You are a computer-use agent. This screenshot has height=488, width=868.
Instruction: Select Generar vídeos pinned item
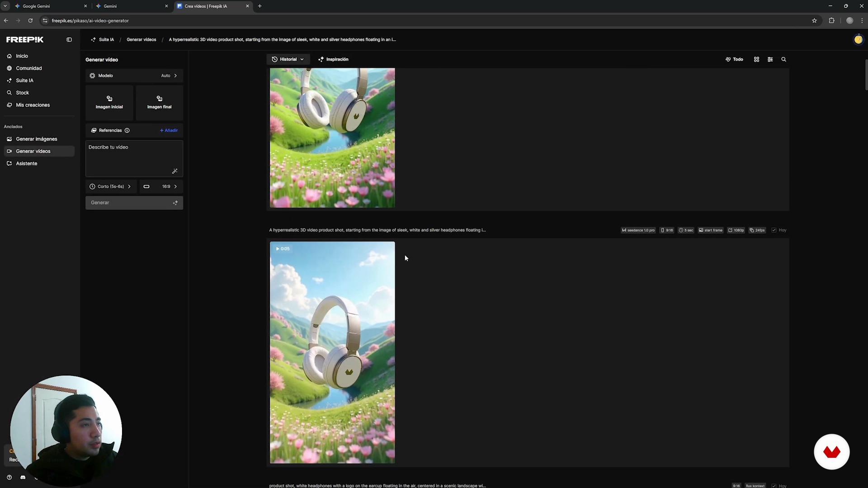(39, 151)
